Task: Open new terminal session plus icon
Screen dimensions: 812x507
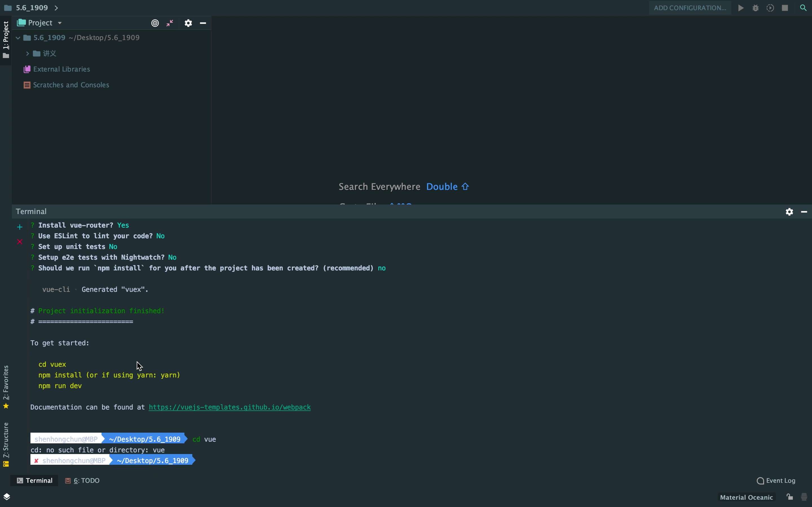Action: [20, 227]
